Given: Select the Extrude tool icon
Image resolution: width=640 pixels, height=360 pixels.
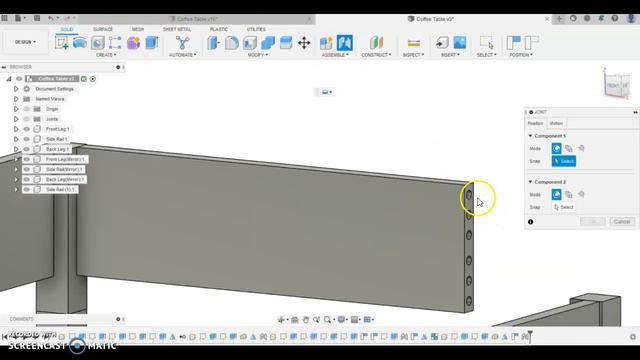Looking at the screenshot, I should coord(151,42).
